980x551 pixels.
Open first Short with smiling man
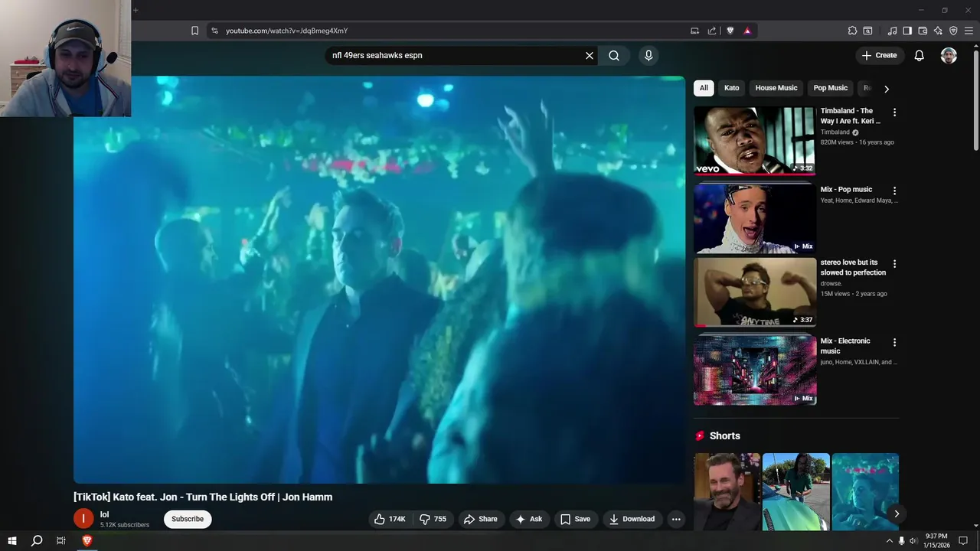[727, 492]
